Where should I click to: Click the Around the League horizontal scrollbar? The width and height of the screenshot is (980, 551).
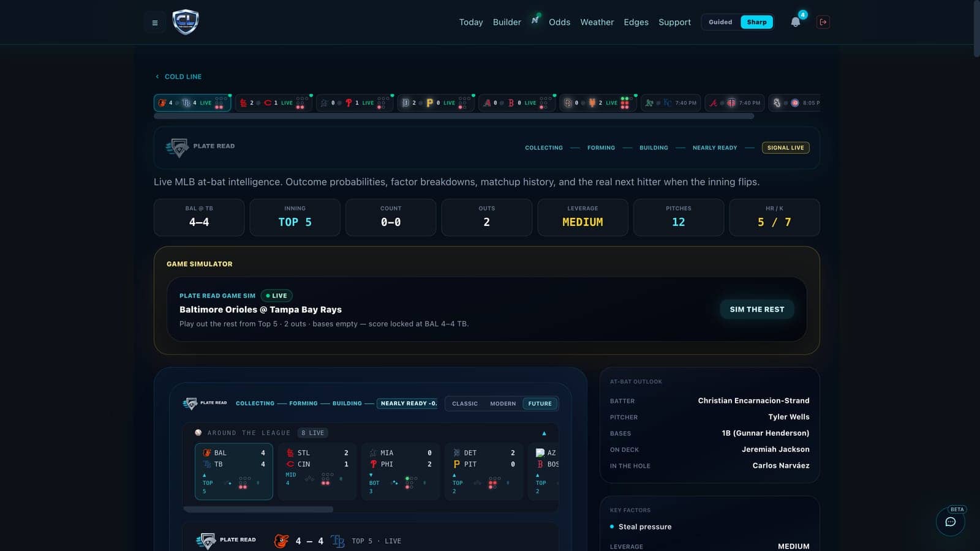pos(258,509)
